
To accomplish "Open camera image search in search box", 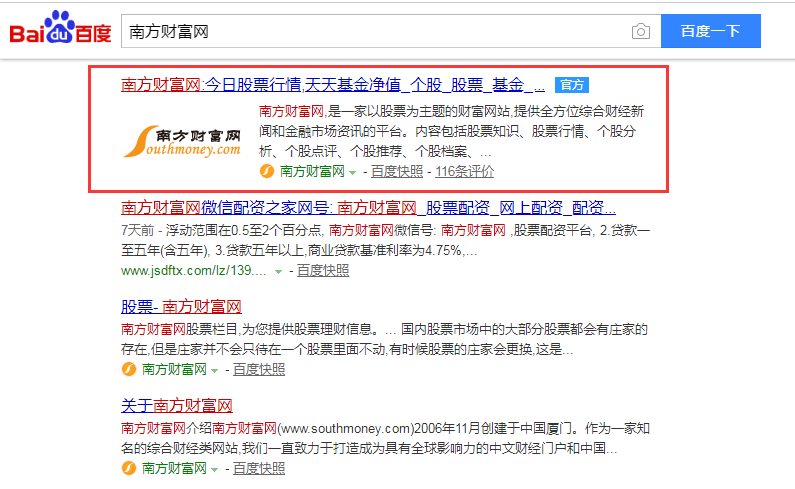I will 641,31.
